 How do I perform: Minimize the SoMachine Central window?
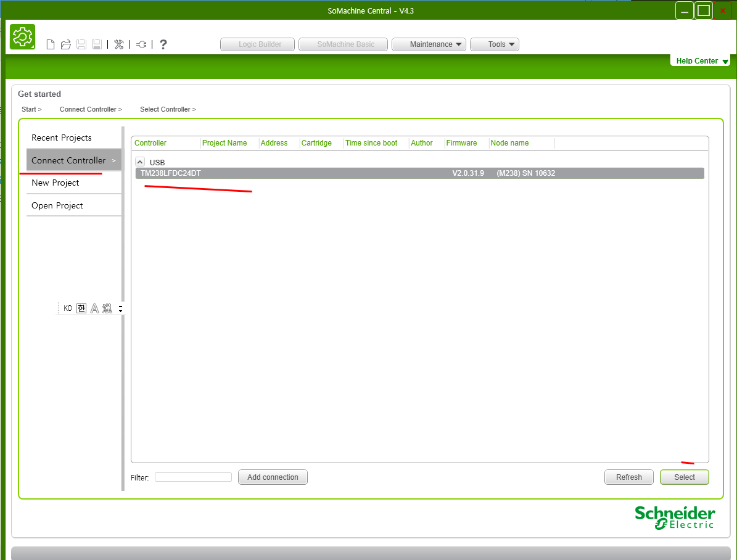pyautogui.click(x=685, y=11)
